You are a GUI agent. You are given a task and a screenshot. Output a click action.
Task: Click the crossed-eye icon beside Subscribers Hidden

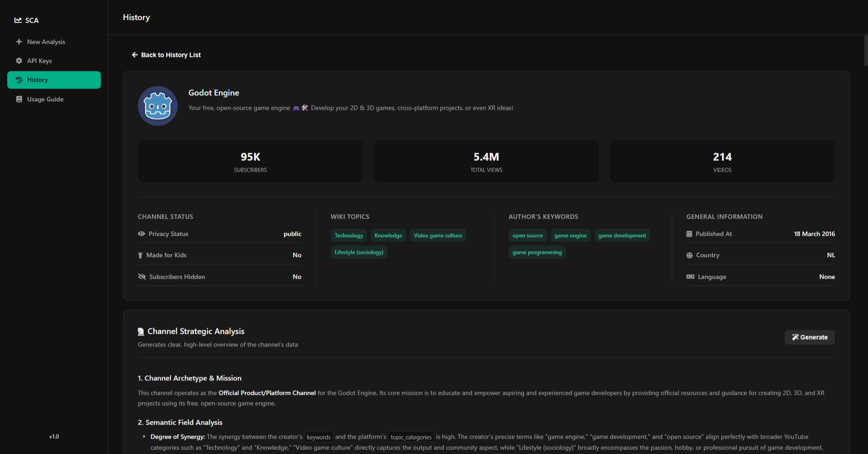pos(142,276)
